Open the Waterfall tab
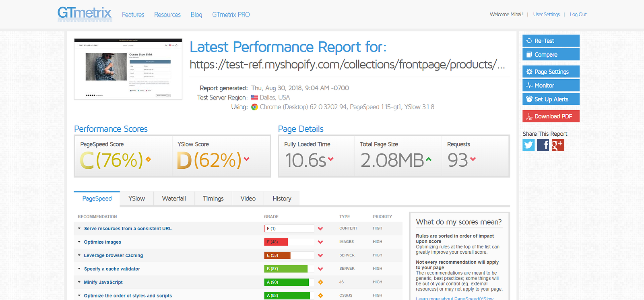 pyautogui.click(x=174, y=199)
